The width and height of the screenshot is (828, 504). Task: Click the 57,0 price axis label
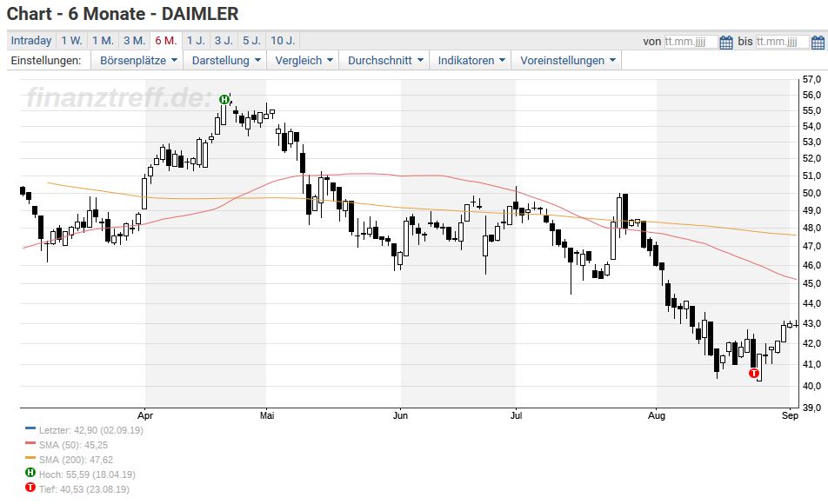pyautogui.click(x=812, y=79)
